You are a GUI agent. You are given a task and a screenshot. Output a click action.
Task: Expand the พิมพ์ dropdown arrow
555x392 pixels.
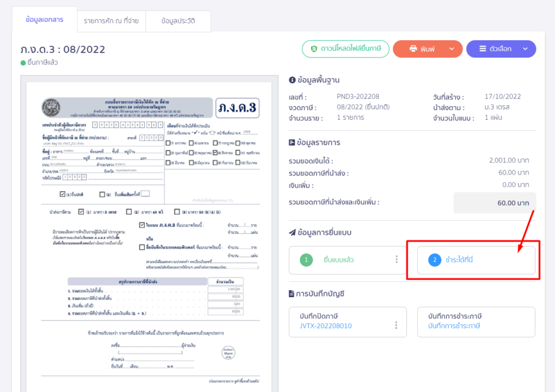[451, 49]
